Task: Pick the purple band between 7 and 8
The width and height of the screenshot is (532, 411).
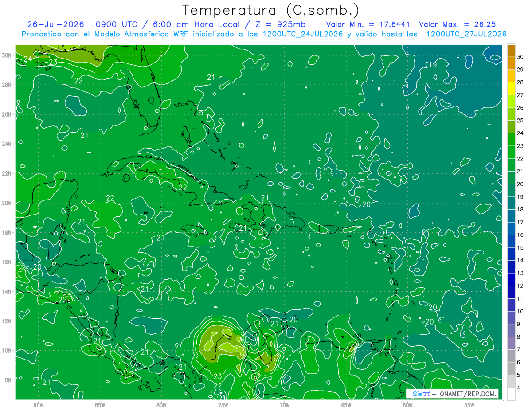Action: pyautogui.click(x=511, y=343)
